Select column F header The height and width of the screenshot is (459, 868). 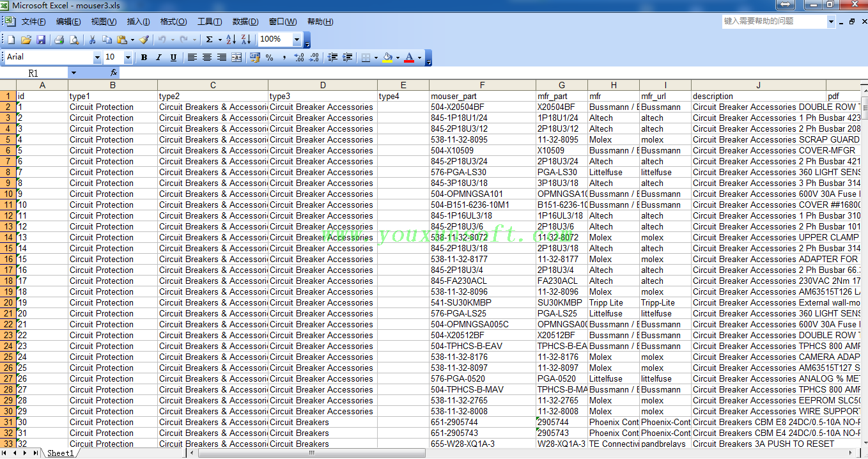pyautogui.click(x=483, y=85)
